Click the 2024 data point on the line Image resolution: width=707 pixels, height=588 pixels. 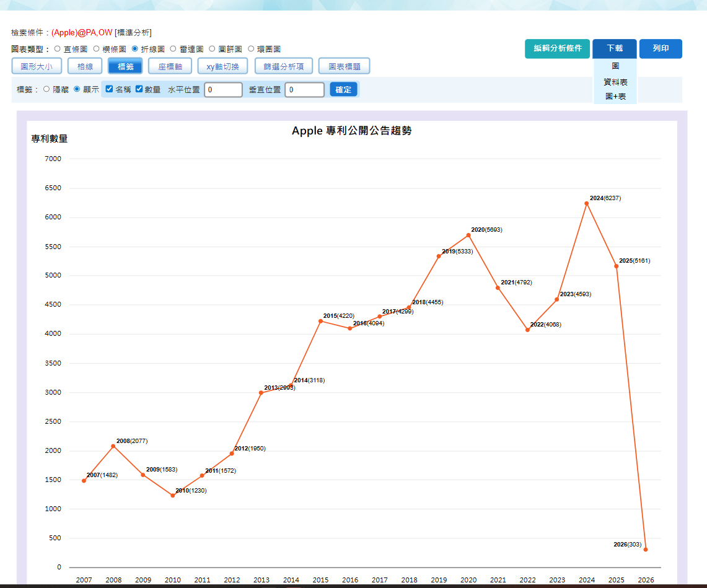pos(587,203)
